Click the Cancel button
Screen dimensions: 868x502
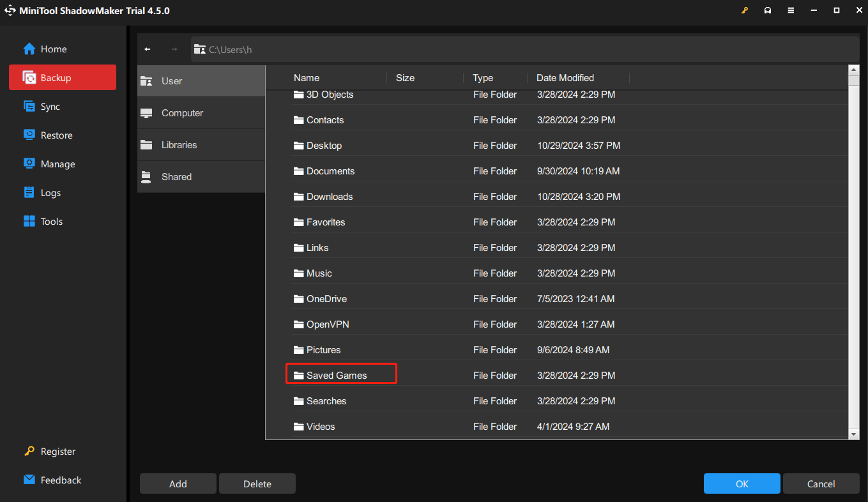(821, 483)
